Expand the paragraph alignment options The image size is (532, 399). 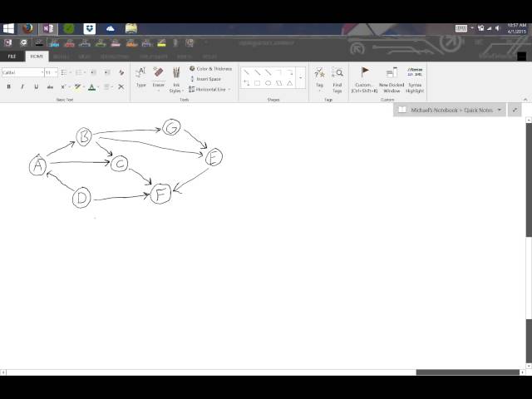point(112,86)
